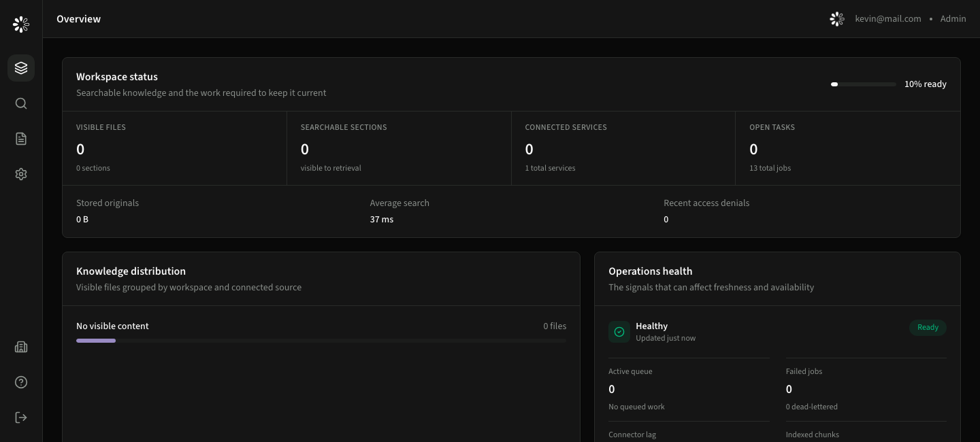Click the Connected Services stat card
980x442 pixels.
click(623, 148)
